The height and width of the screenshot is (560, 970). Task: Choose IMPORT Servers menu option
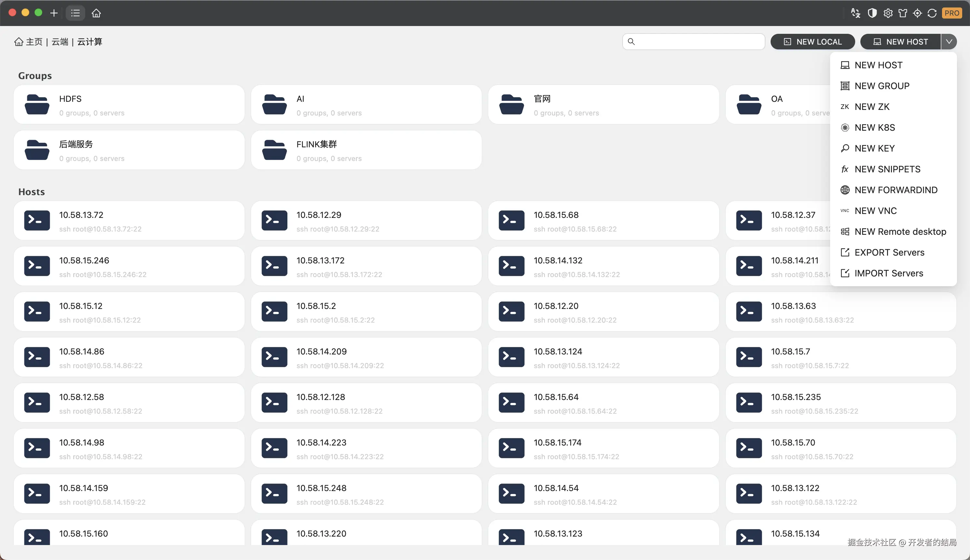click(x=888, y=273)
